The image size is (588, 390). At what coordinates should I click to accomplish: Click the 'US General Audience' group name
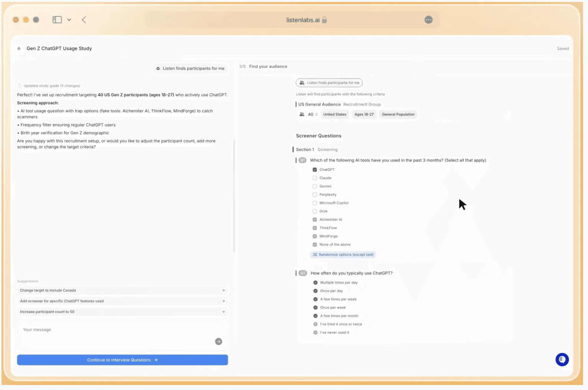tap(319, 104)
